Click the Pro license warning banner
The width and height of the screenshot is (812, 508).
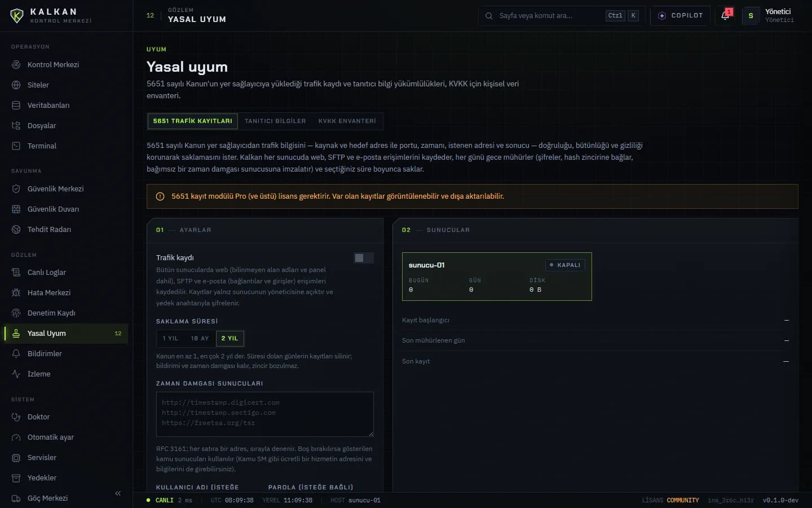coord(473,196)
